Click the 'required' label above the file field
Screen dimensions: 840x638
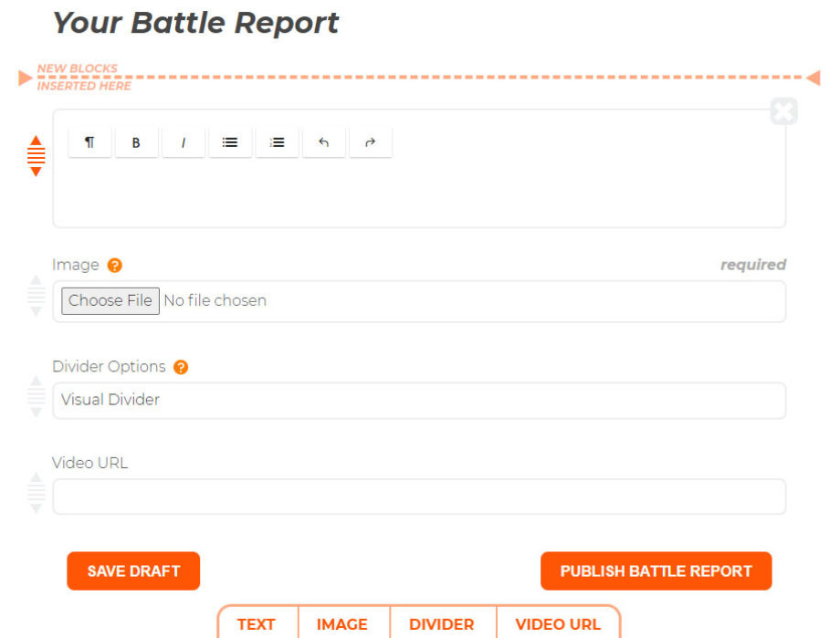point(753,265)
